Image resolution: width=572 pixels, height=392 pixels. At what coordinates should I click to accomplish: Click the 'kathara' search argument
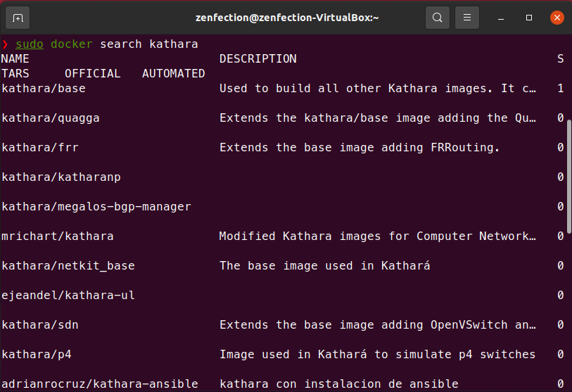click(x=174, y=44)
